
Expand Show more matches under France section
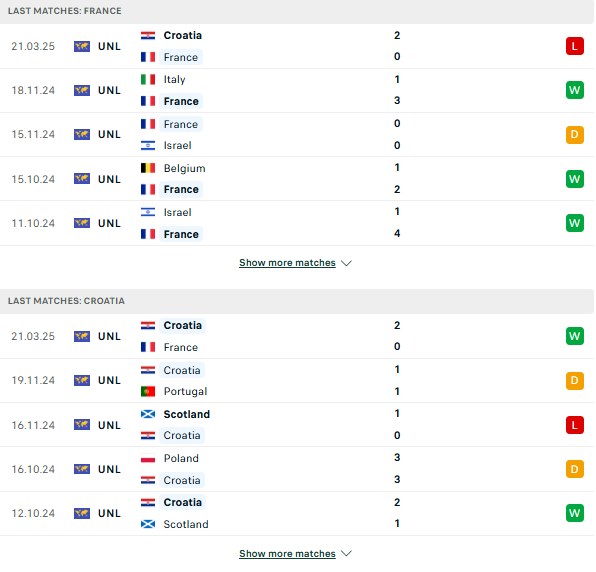pyautogui.click(x=287, y=263)
